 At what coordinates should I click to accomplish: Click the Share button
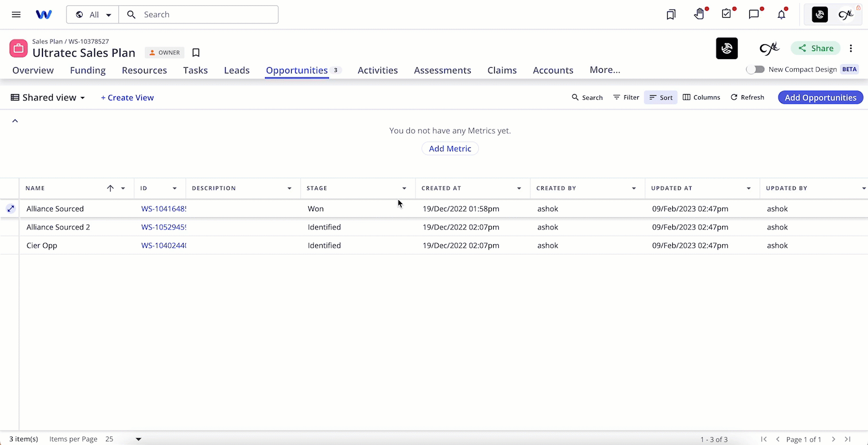click(x=815, y=48)
